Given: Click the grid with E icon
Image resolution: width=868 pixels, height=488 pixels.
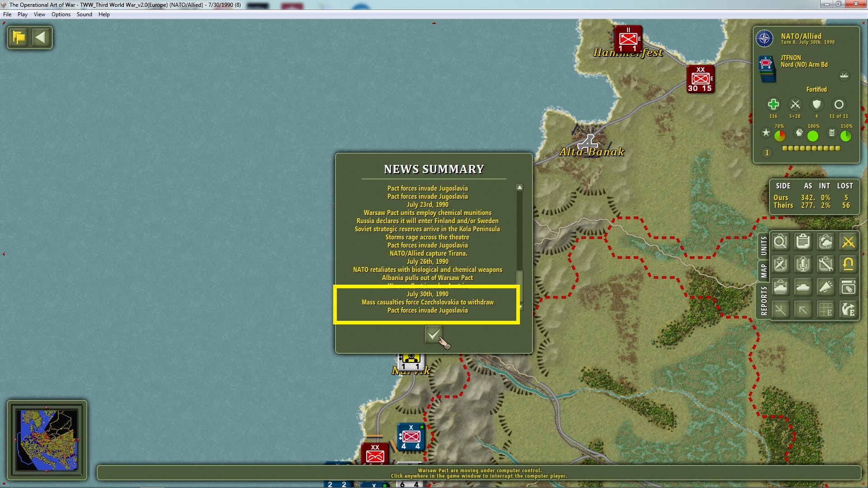Looking at the screenshot, I should point(826,310).
